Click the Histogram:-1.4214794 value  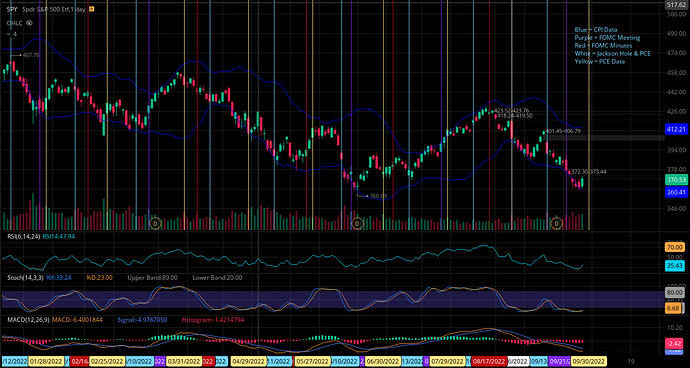(x=213, y=319)
